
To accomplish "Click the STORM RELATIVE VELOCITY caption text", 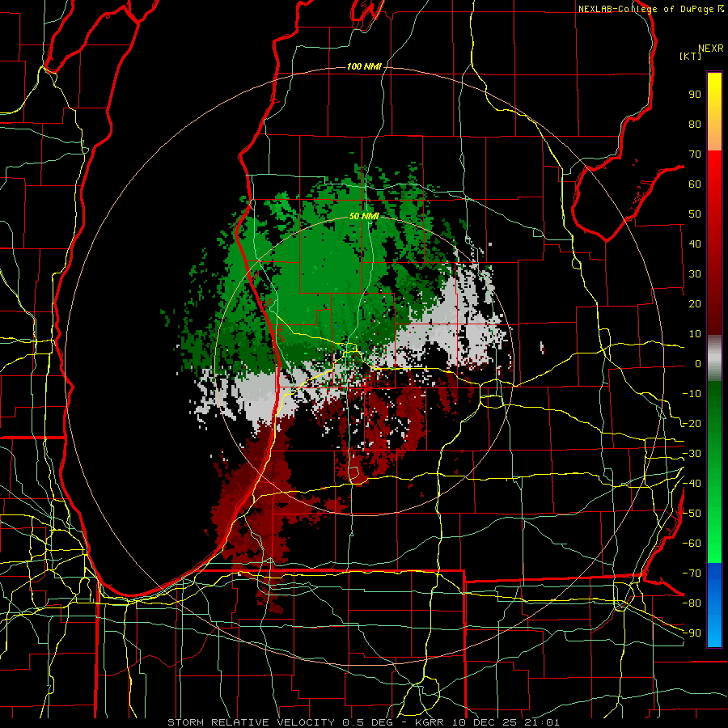I will pos(251,722).
